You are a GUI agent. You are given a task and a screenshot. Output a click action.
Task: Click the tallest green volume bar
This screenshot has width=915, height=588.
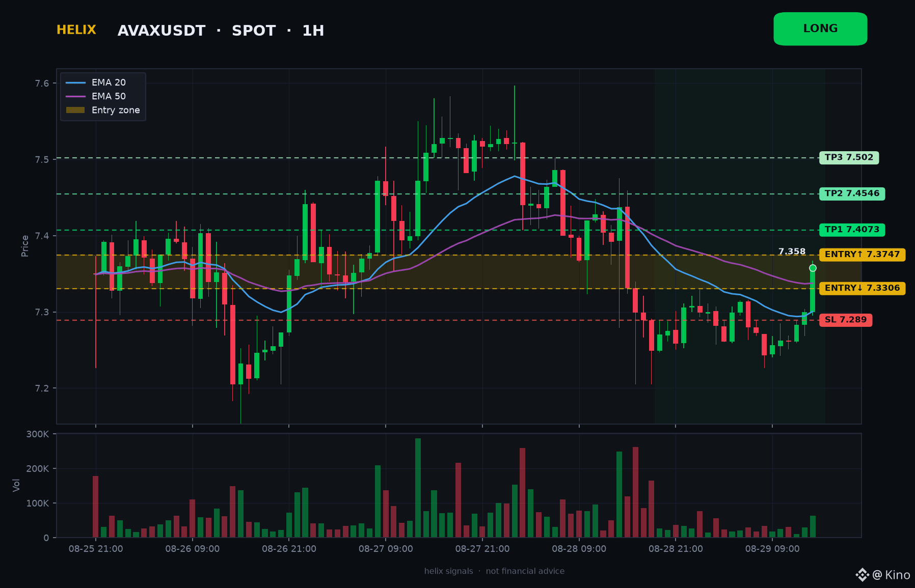point(418,488)
